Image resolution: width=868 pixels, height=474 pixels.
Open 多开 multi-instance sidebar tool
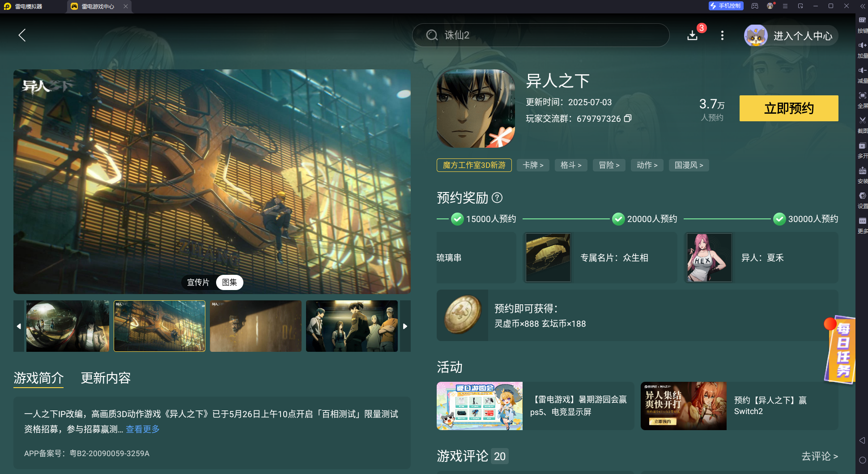click(x=862, y=149)
